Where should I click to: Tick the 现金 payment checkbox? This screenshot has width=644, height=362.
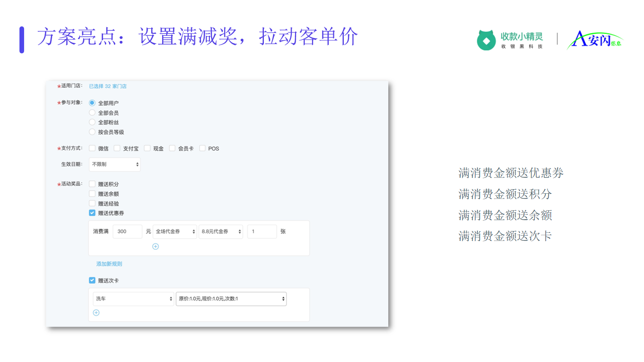(x=147, y=148)
